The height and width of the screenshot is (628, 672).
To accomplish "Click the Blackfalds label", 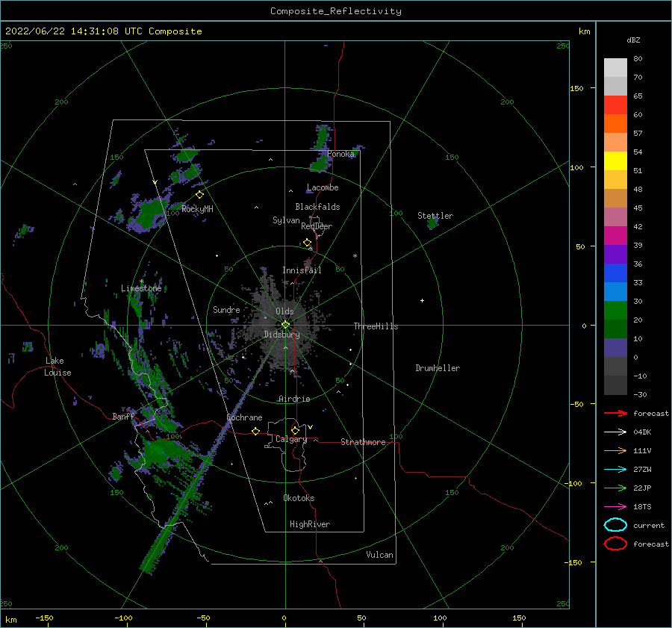I will click(x=317, y=207).
